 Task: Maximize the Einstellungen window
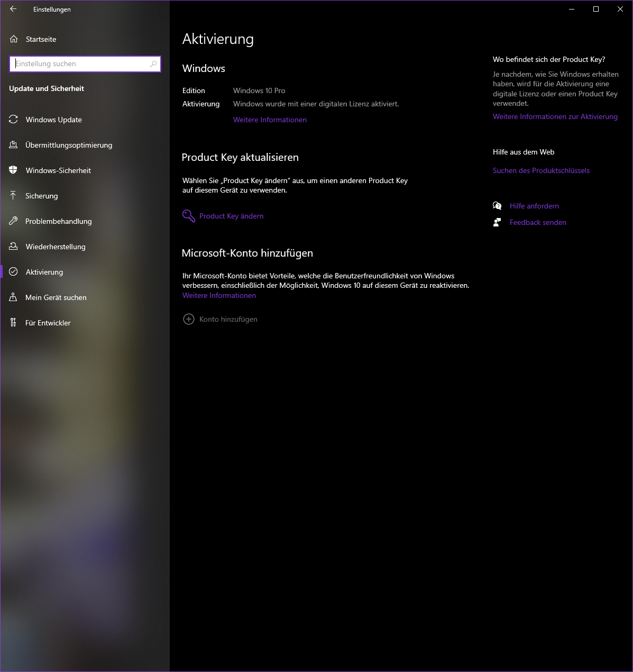coord(596,9)
